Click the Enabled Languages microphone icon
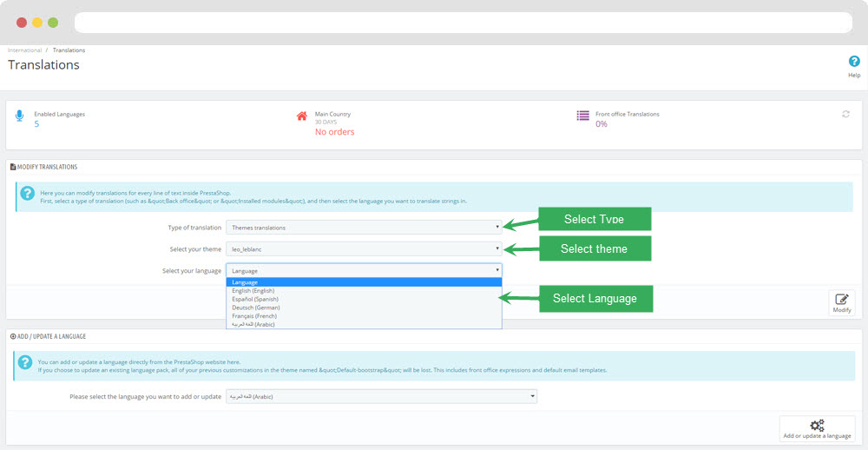Image resolution: width=868 pixels, height=450 pixels. (x=20, y=116)
